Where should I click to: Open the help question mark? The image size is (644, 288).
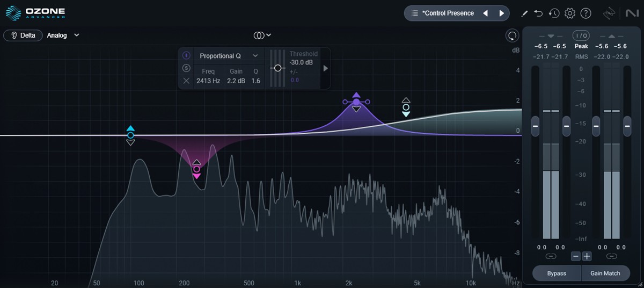point(586,13)
